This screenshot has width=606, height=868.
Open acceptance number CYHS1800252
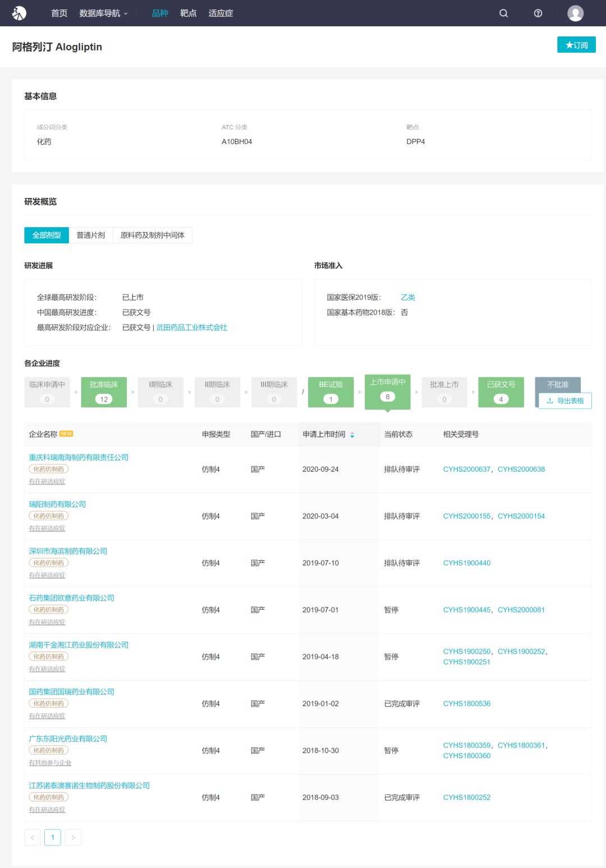point(467,797)
